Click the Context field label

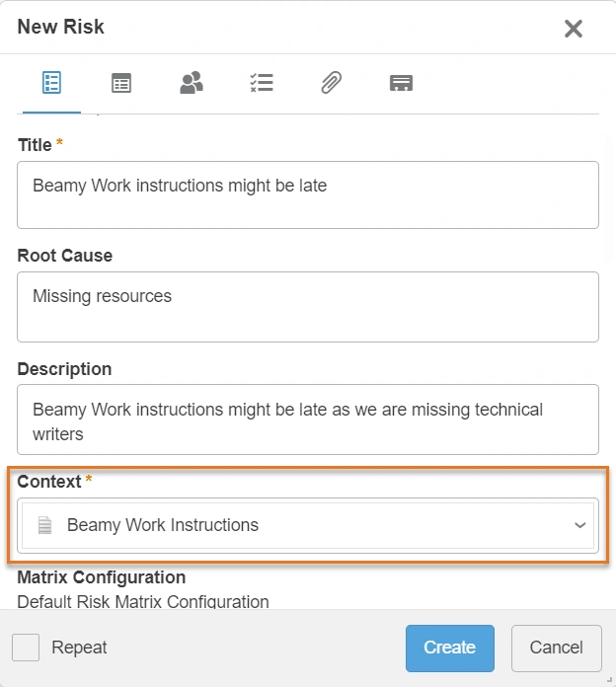click(49, 482)
